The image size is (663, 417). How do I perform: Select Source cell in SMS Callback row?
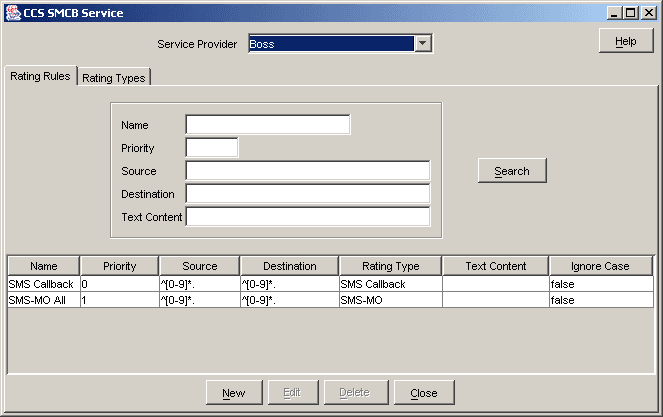[200, 284]
